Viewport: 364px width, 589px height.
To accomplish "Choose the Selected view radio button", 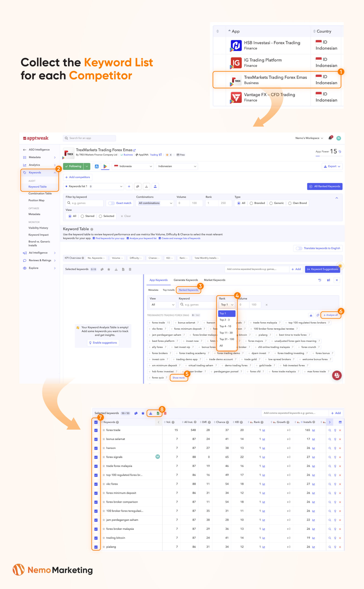I will tap(100, 216).
